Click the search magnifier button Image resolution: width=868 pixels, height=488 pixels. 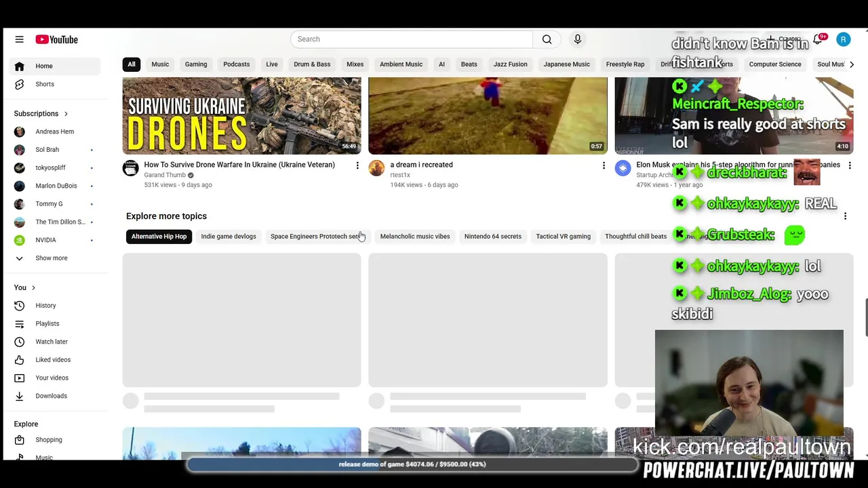click(x=547, y=39)
